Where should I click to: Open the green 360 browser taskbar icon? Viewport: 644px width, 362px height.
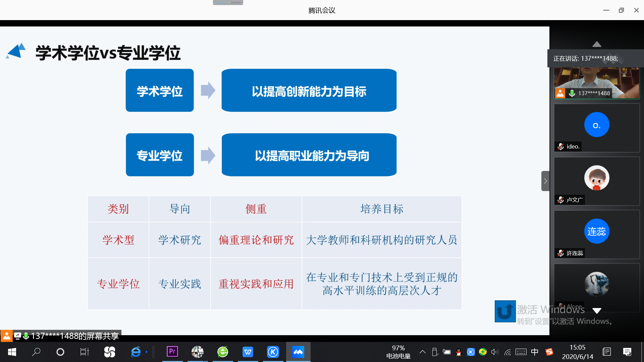(223, 352)
